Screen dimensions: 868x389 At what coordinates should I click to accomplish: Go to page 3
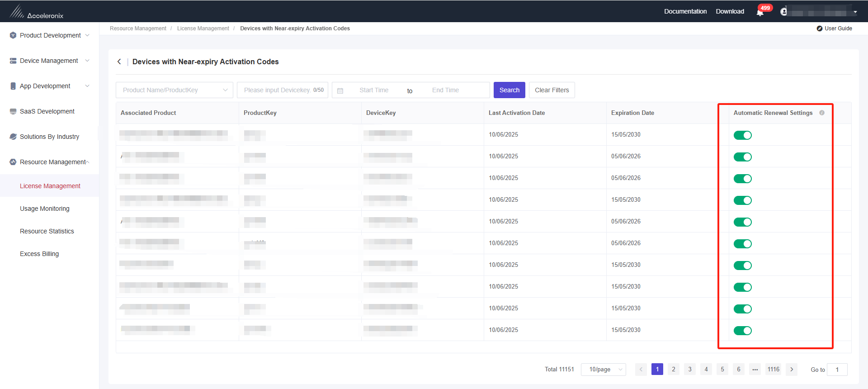coord(690,370)
